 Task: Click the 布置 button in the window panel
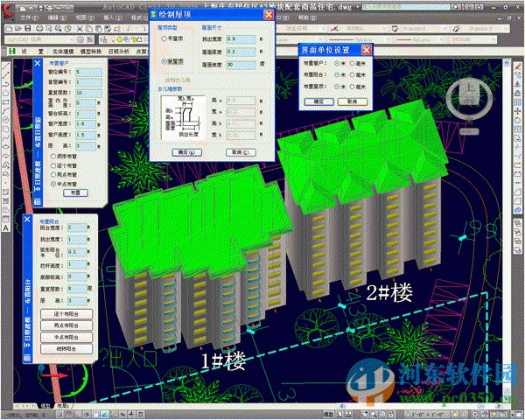(75, 192)
